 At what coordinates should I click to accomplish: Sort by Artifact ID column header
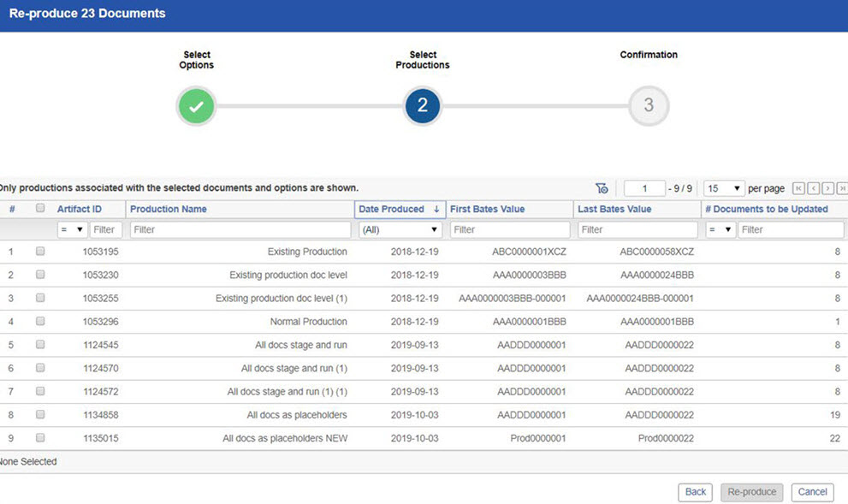(x=79, y=210)
